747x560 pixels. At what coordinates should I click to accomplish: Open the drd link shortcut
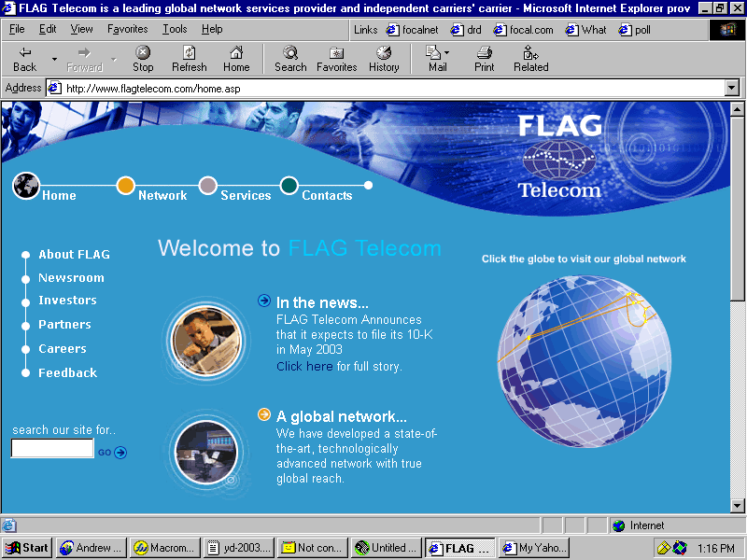pyautogui.click(x=466, y=30)
